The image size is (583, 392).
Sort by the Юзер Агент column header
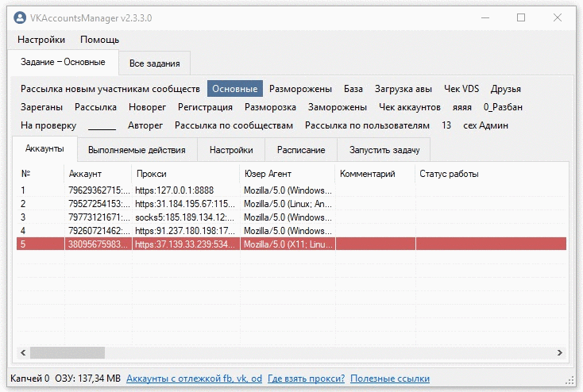coord(288,174)
